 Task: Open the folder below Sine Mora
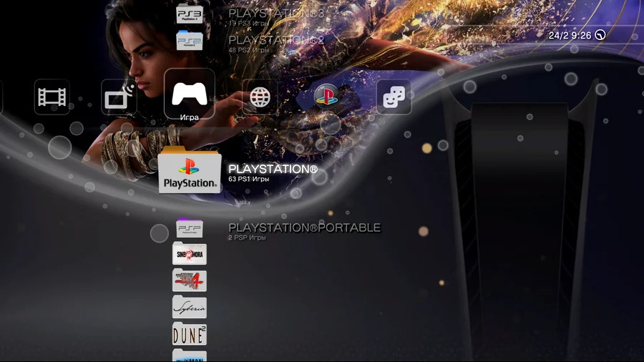[x=190, y=280]
